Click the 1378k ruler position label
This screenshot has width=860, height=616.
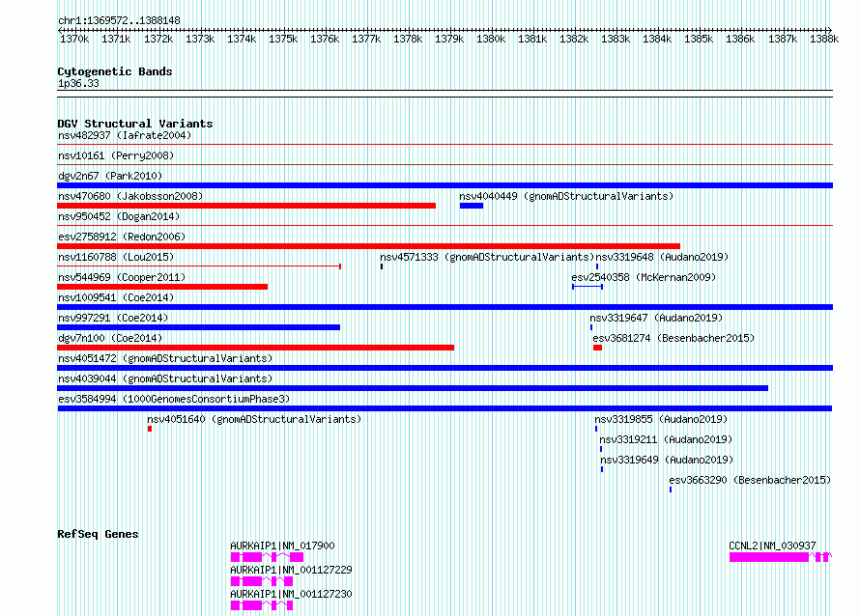click(x=408, y=39)
